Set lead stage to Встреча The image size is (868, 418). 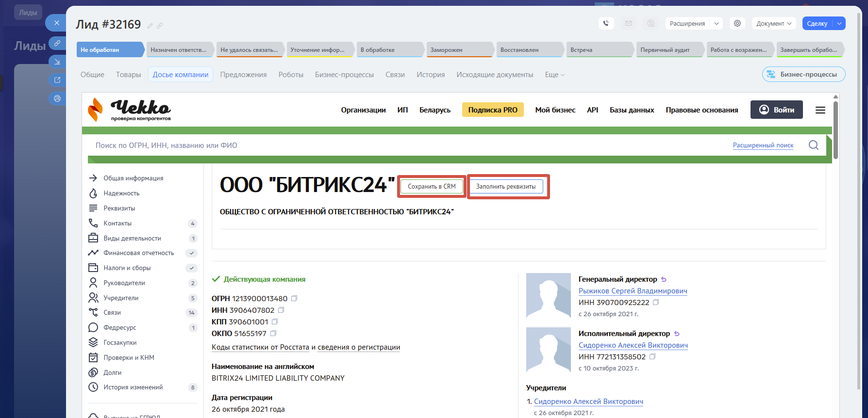600,49
